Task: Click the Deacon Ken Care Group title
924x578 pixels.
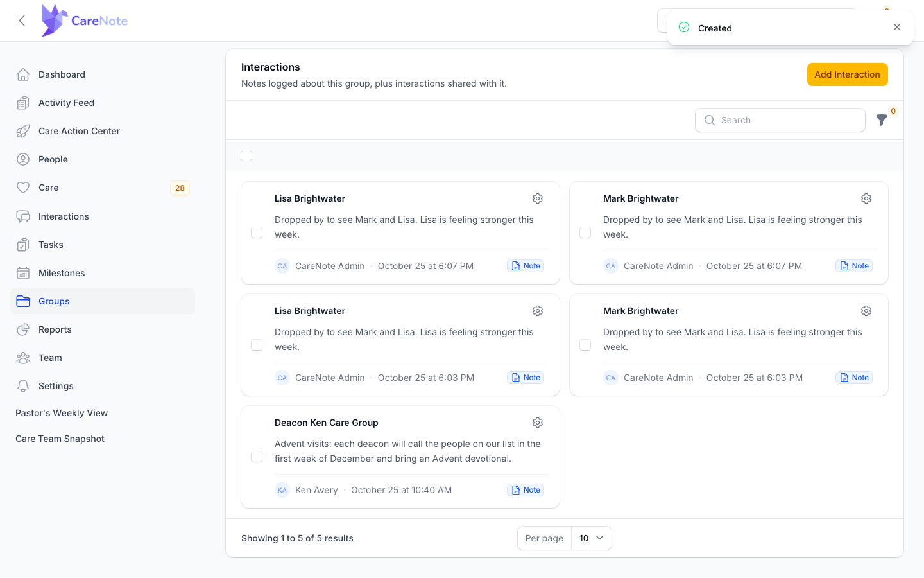Action: 327,423
